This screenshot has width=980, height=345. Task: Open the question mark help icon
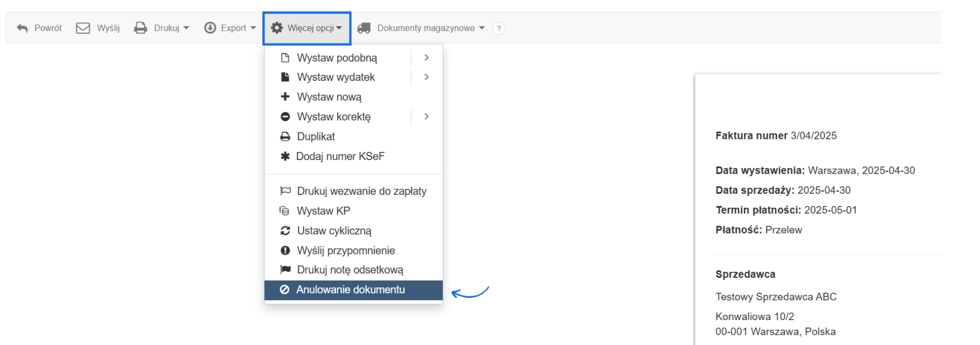499,28
